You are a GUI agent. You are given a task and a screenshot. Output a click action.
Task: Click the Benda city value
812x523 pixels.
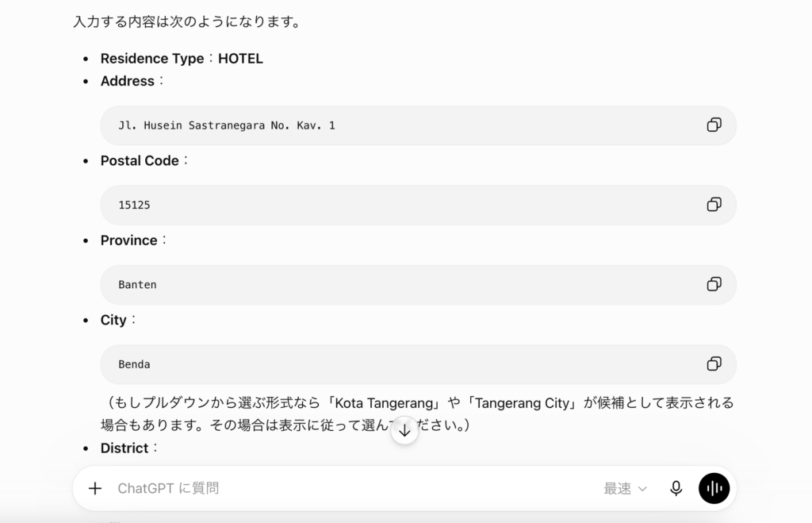pyautogui.click(x=134, y=364)
